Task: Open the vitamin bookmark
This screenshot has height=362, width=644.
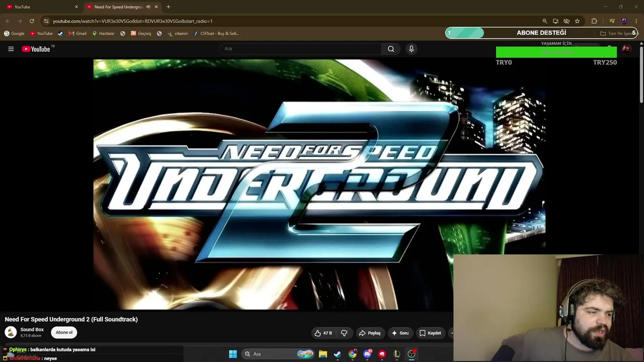Action: (178, 34)
